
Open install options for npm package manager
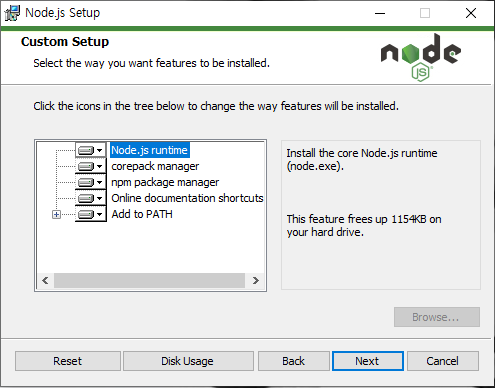point(90,182)
